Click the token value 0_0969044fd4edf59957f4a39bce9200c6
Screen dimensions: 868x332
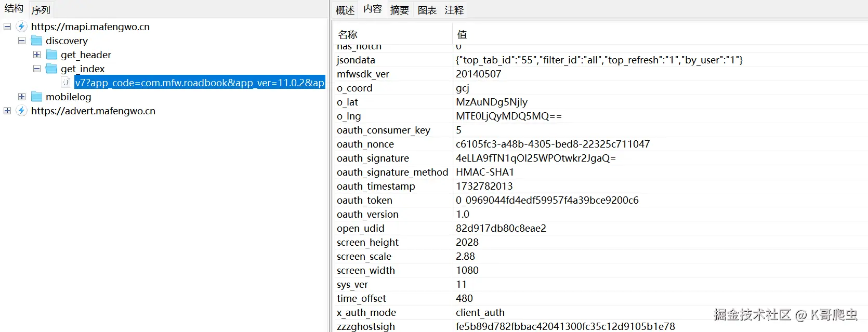547,200
